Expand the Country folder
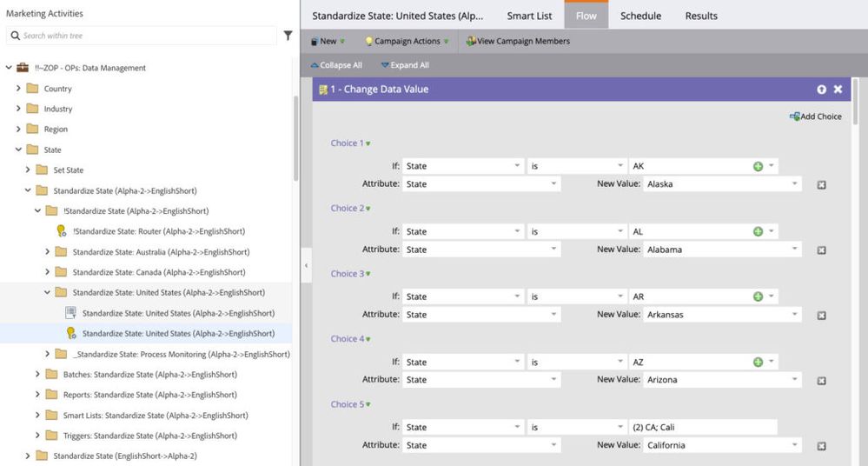The height and width of the screenshot is (466, 868). 18,89
